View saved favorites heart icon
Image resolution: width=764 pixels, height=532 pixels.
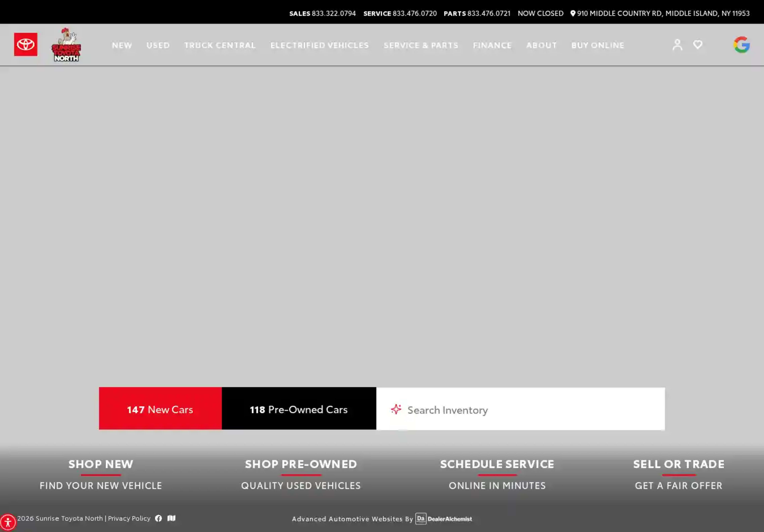tap(698, 45)
